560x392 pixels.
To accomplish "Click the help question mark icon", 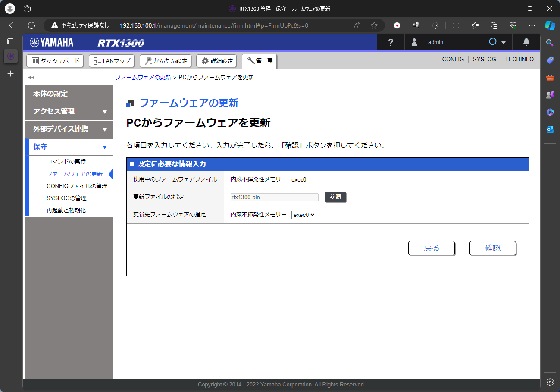I will [391, 42].
